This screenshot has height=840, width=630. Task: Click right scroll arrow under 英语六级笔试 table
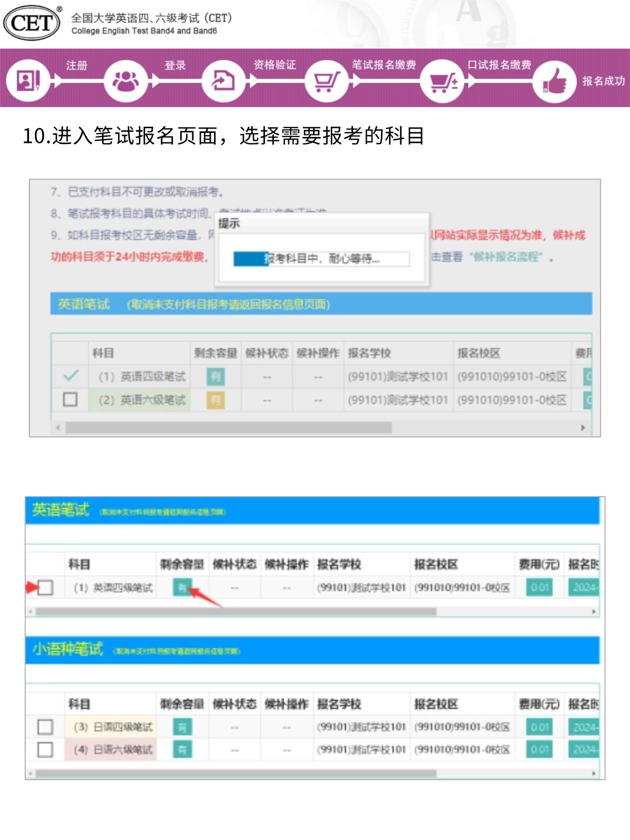coord(583,428)
